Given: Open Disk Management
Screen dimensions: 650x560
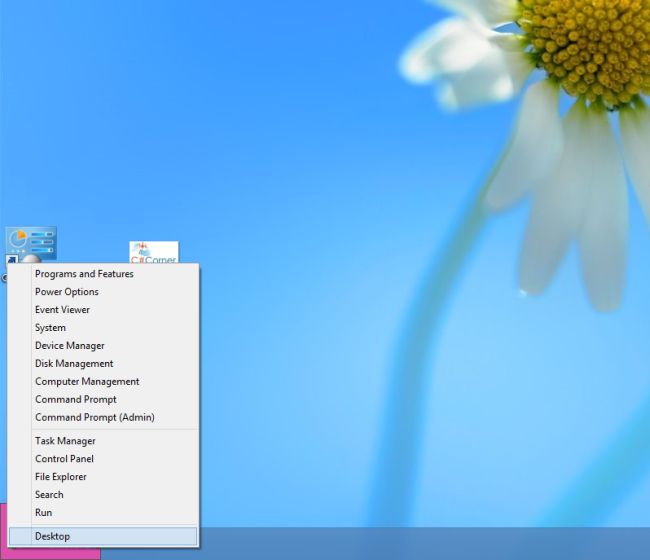Looking at the screenshot, I should [x=103, y=364].
